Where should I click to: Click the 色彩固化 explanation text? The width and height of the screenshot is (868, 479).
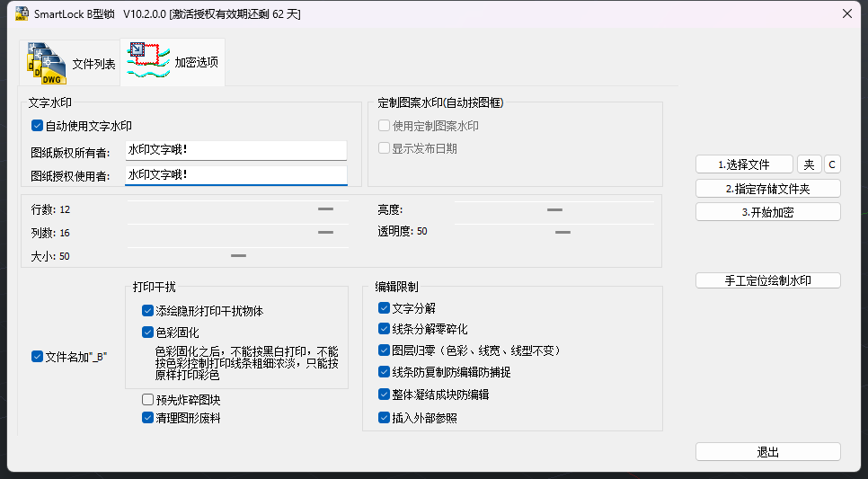pos(247,363)
